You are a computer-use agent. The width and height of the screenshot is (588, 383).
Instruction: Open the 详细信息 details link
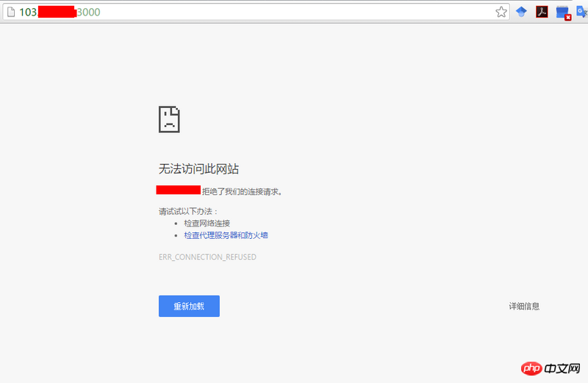524,306
